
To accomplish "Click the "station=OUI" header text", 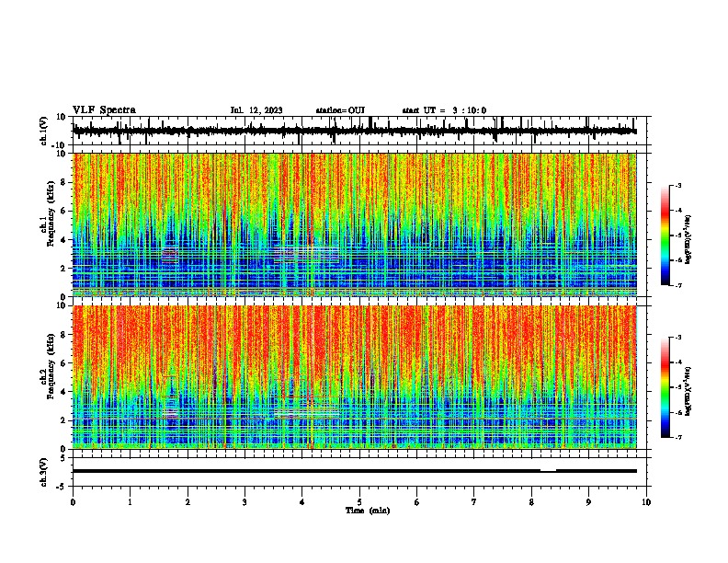I will 340,110.
